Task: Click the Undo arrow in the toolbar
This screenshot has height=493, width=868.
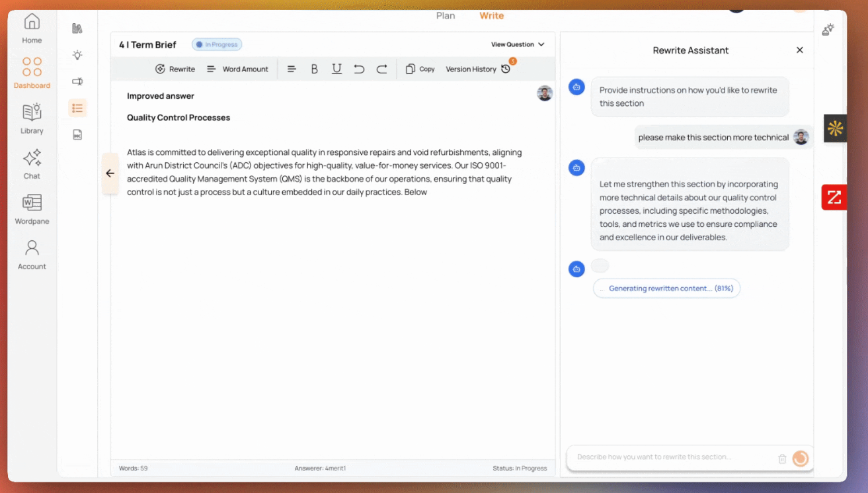Action: (359, 68)
